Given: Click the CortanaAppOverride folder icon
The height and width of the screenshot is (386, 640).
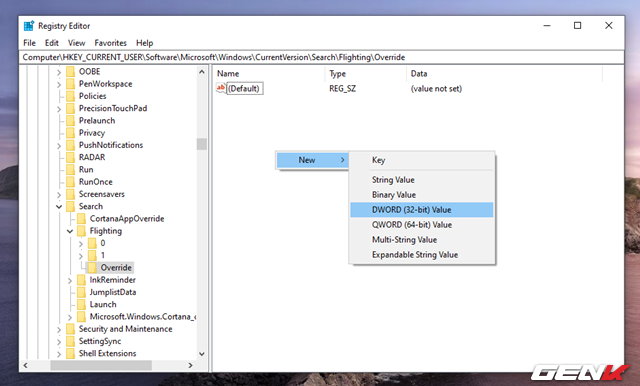Looking at the screenshot, I should point(82,219).
